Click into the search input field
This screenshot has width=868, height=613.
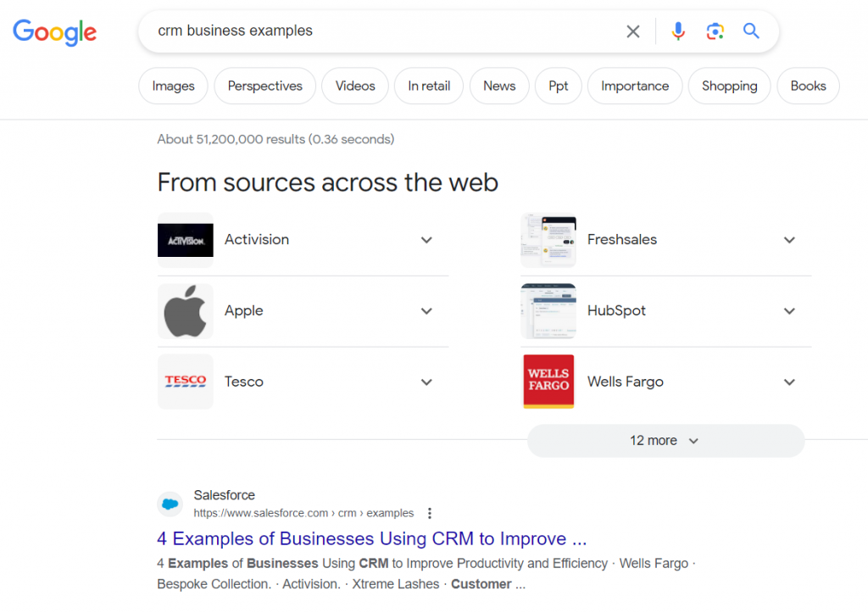pos(381,31)
